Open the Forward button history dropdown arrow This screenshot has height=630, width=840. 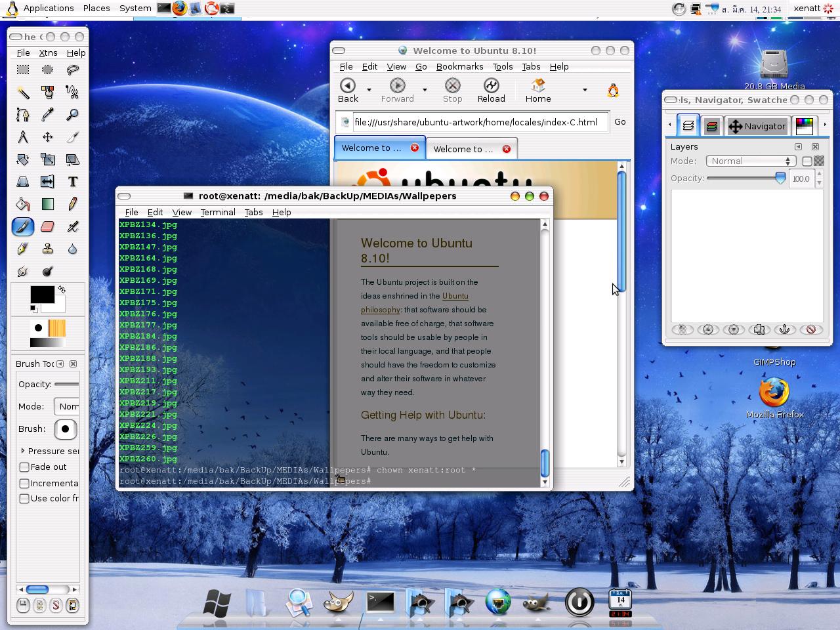425,89
